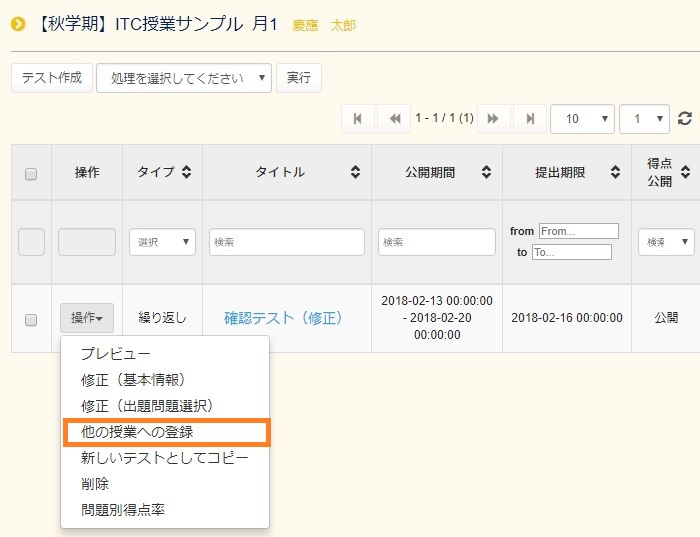Viewport: 700px width, 537px height.
Task: Sort by 公開期間 column sort arrows
Action: tap(486, 172)
